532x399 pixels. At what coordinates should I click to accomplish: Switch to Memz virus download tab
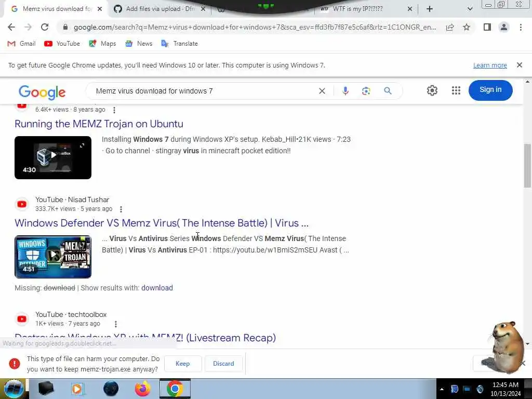56,9
